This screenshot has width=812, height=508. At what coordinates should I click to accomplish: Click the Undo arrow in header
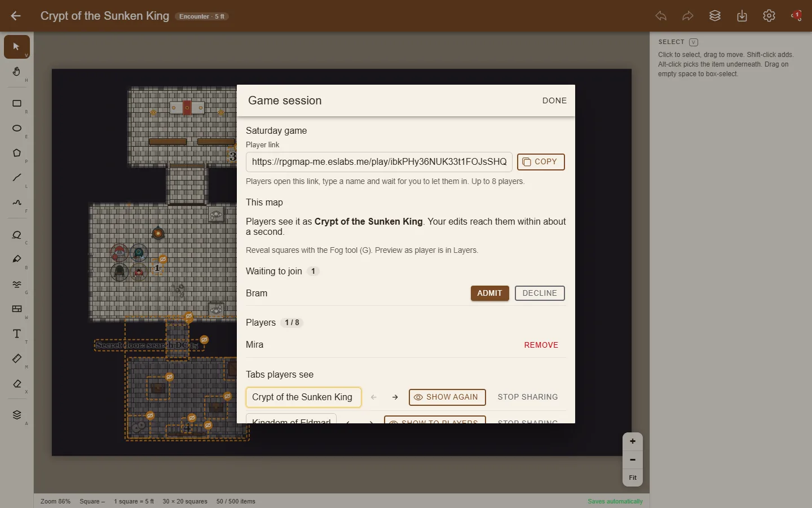(661, 16)
